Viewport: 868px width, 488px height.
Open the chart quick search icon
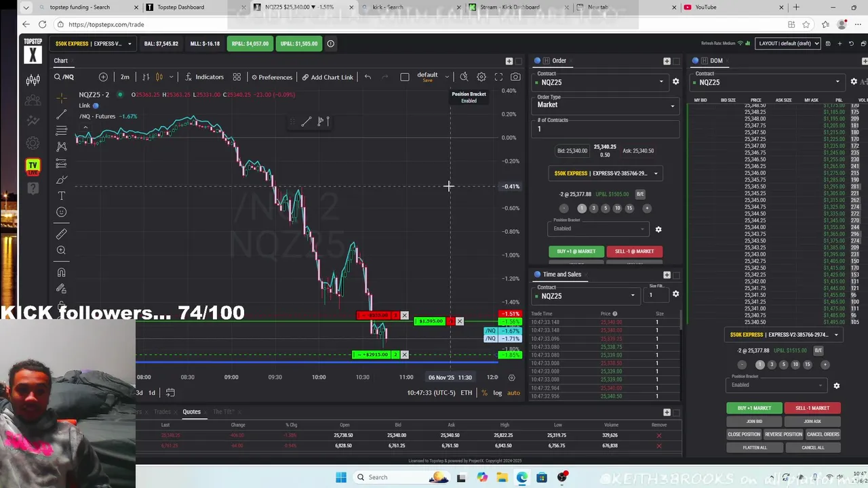click(x=464, y=77)
